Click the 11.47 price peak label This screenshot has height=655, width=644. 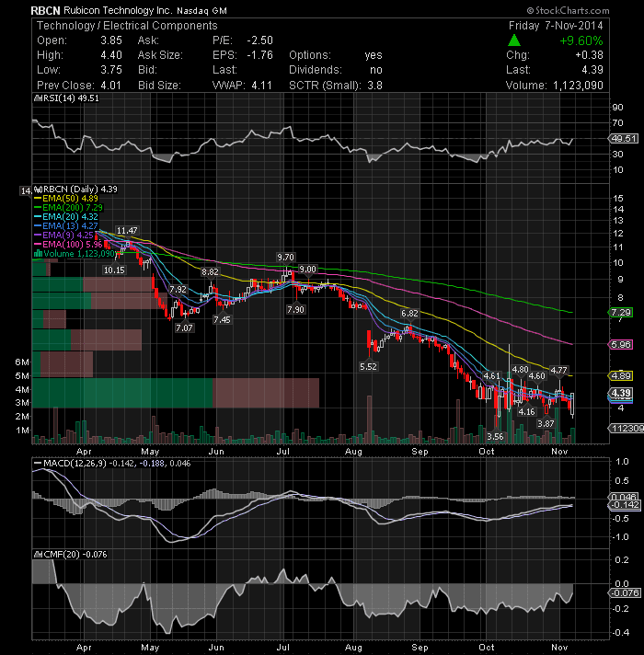point(127,231)
